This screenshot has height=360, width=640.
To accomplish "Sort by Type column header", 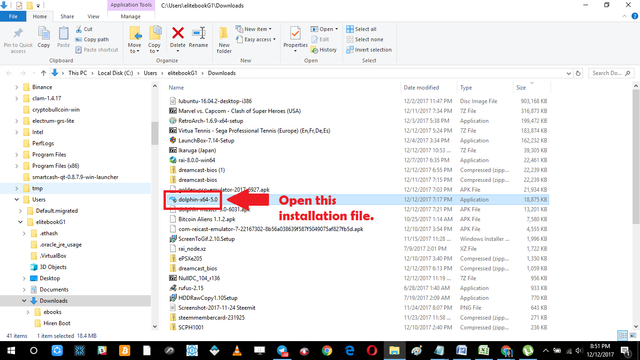I will pyautogui.click(x=466, y=87).
